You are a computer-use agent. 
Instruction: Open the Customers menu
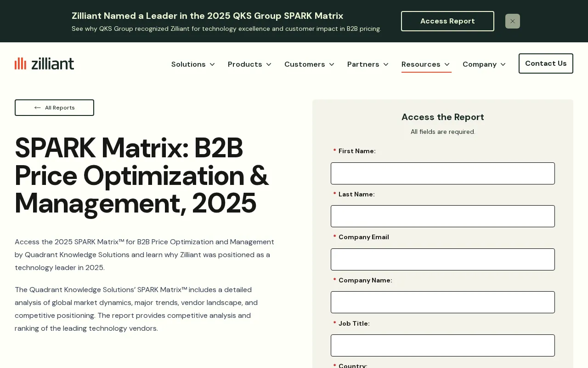pos(305,64)
